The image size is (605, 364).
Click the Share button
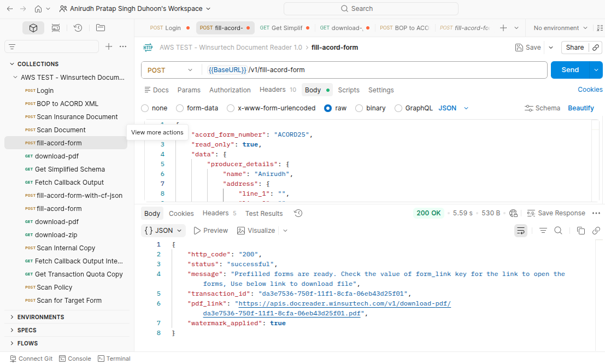coord(574,48)
